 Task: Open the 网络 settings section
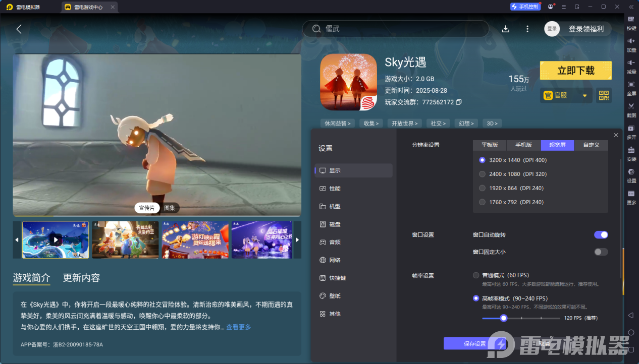353,260
